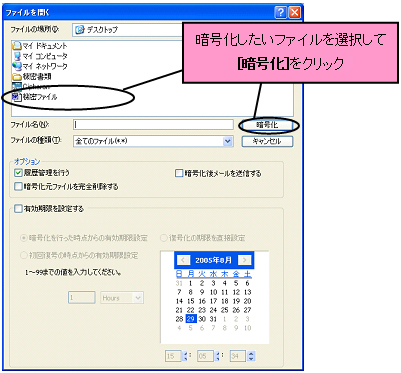Select the マイ コンピュータ icon
Screen dimensions: 401x373
17,56
